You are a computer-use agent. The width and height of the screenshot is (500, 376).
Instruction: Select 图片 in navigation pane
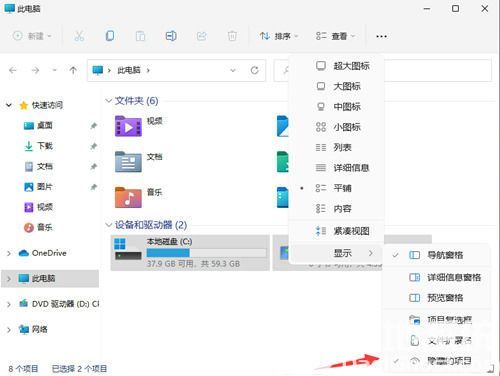pos(44,187)
